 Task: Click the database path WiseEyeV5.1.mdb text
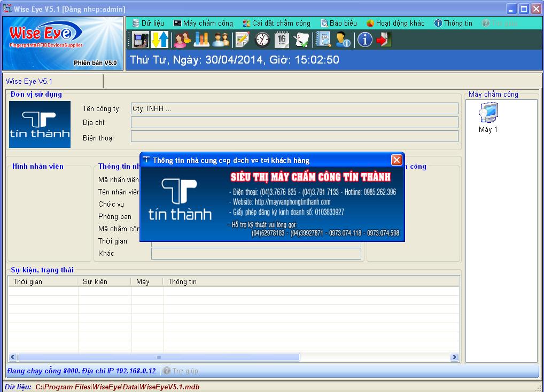117,387
